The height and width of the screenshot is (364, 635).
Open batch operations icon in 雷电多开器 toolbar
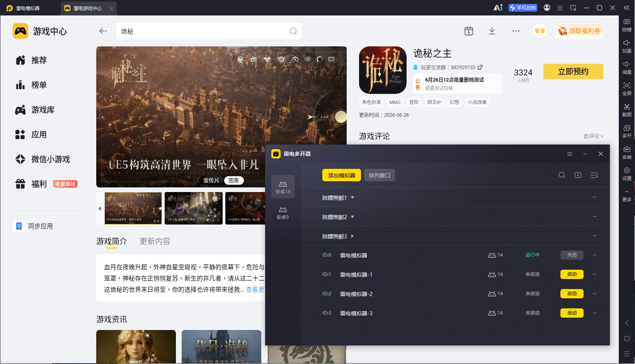[x=594, y=175]
